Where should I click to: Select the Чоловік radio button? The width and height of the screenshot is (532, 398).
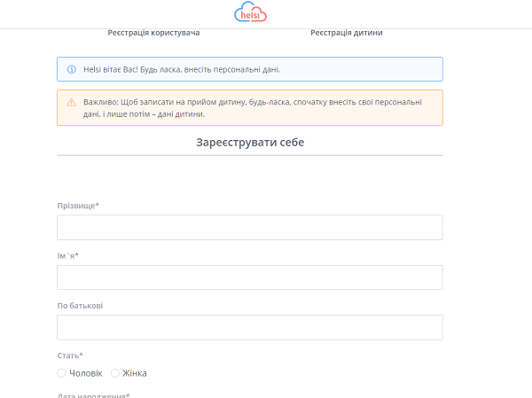(62, 373)
